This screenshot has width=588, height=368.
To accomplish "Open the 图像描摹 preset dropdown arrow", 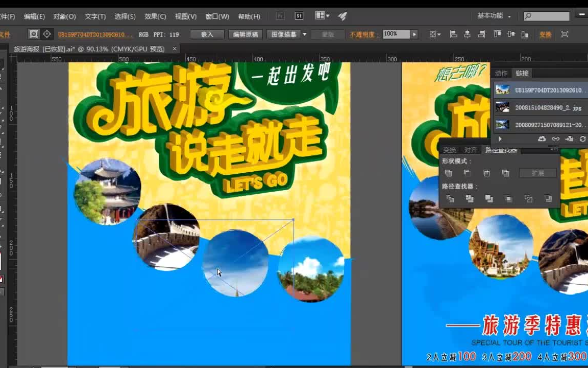I will [x=304, y=34].
